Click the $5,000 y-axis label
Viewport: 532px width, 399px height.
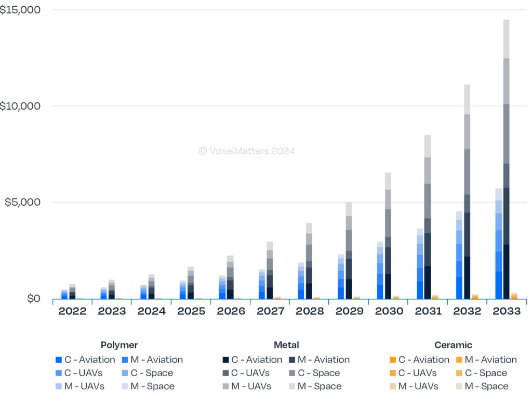pos(22,202)
